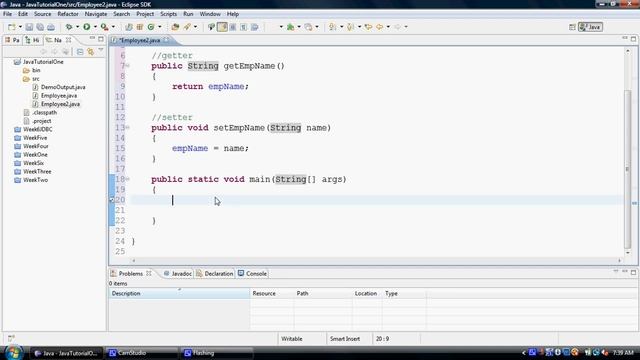Image resolution: width=640 pixels, height=360 pixels.
Task: Go to Next Annotation icon
Action: 333,27
